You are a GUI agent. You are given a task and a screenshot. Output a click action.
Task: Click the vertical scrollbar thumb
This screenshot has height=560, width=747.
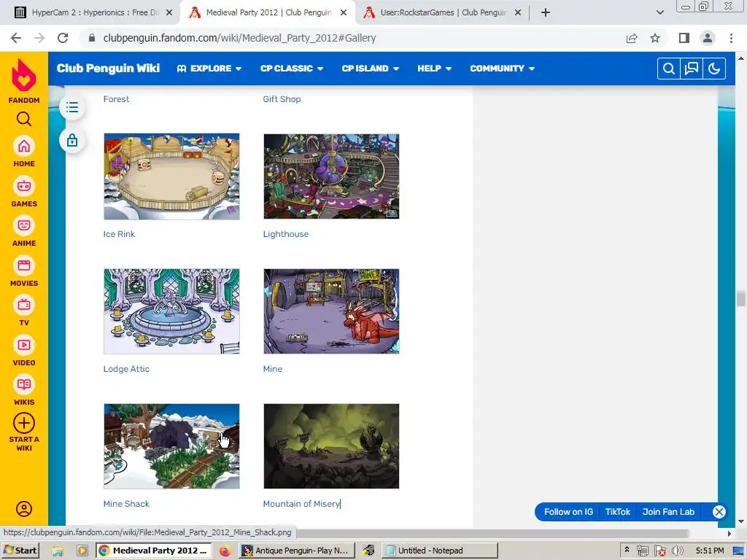tap(741, 299)
